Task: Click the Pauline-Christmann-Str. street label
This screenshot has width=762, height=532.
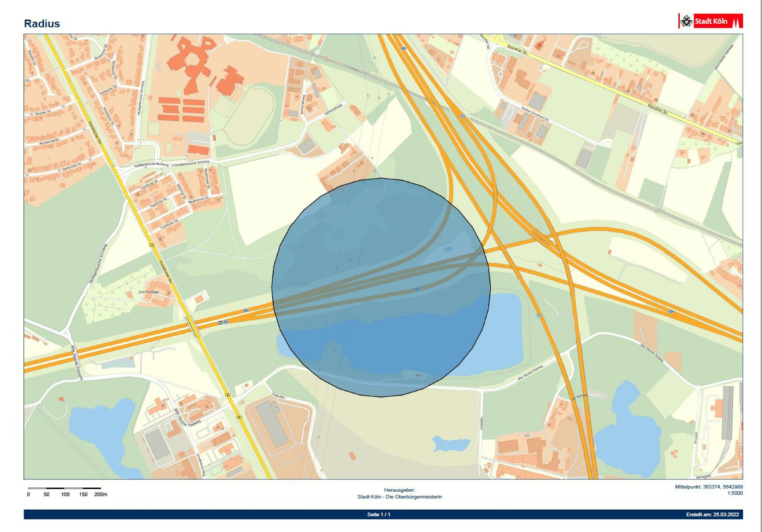Action: pos(535,114)
